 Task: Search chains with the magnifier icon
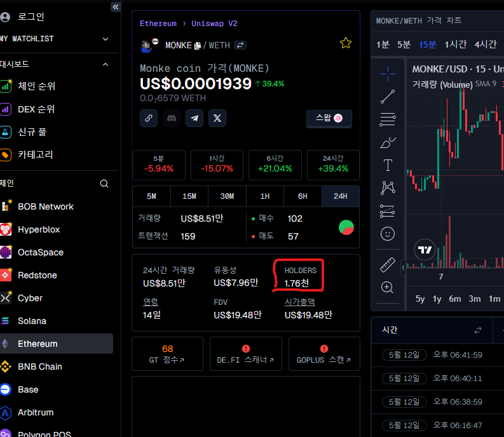tap(104, 184)
